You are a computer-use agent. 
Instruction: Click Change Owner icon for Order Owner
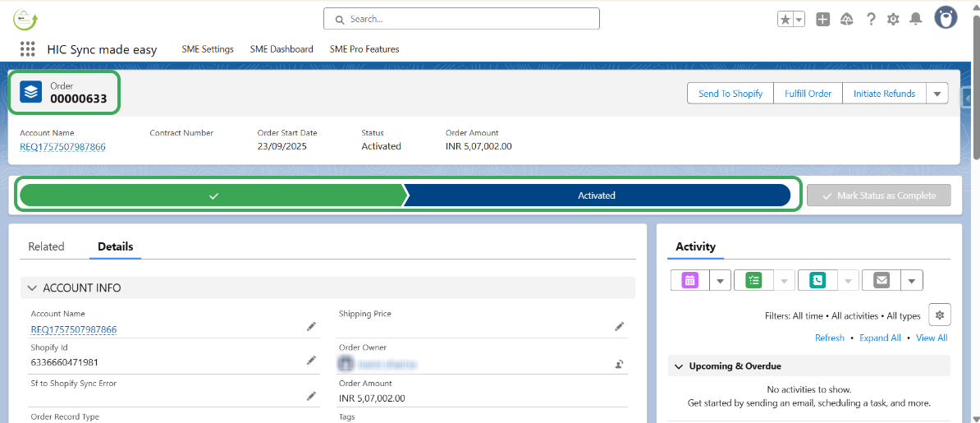[620, 363]
